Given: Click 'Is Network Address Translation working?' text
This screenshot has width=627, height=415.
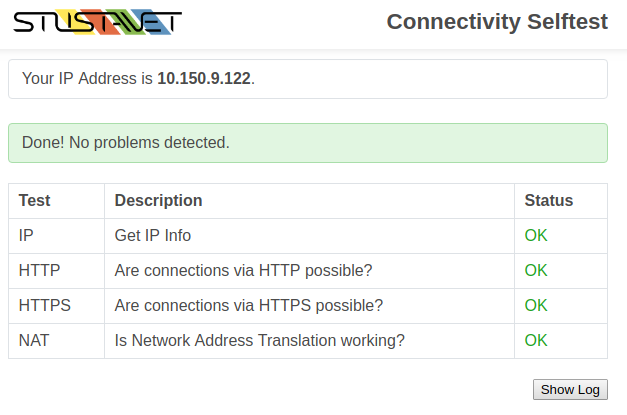Looking at the screenshot, I should tap(260, 341).
